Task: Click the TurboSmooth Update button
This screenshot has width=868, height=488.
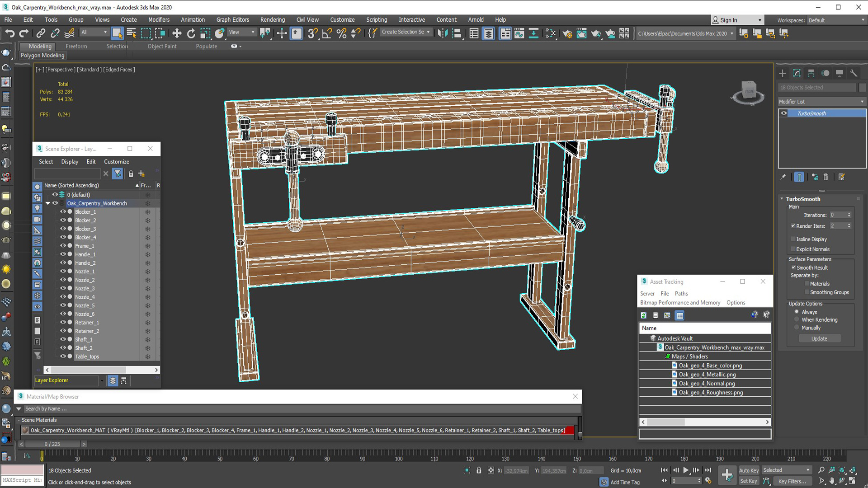Action: 819,338
